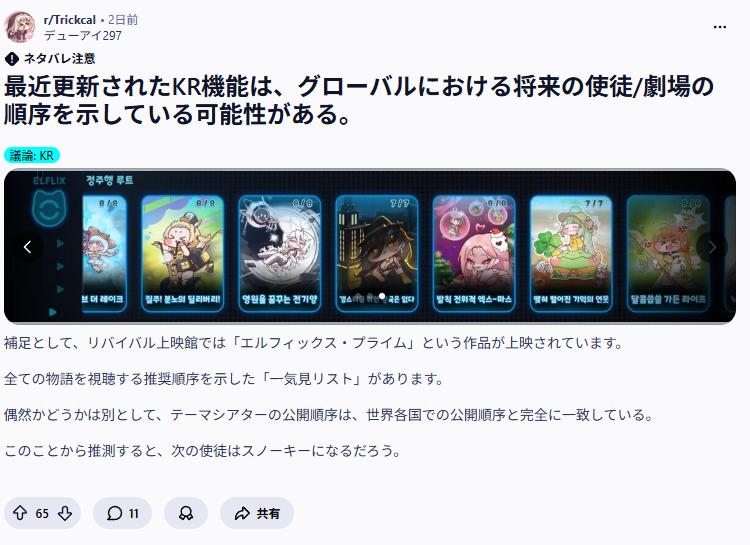
Task: Open the black-haired city night card
Action: 377,254
